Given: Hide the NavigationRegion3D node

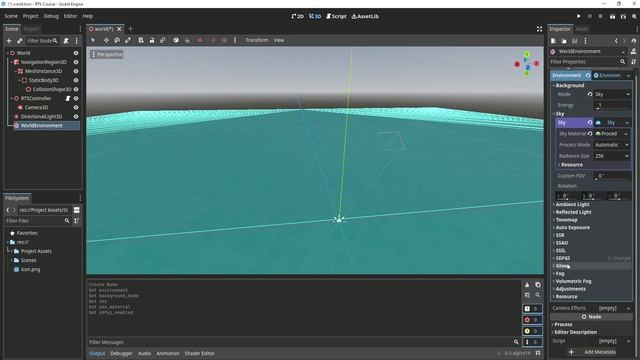Looking at the screenshot, I should point(76,62).
